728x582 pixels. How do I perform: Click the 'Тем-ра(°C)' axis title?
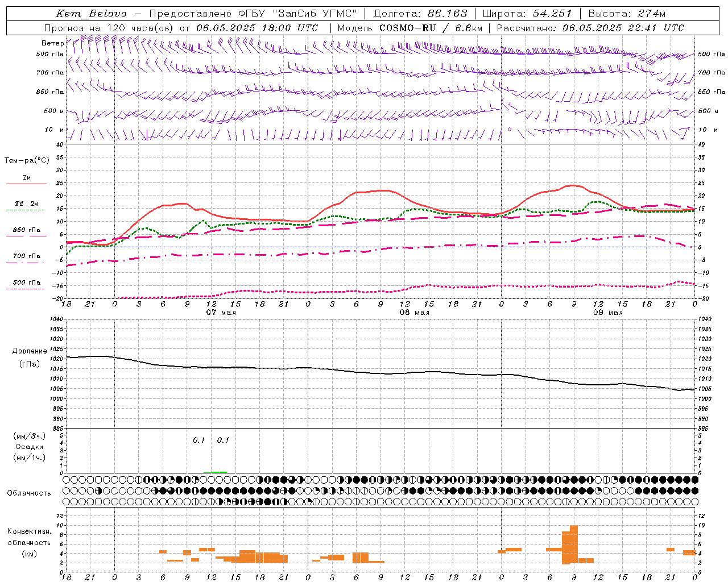click(x=27, y=161)
